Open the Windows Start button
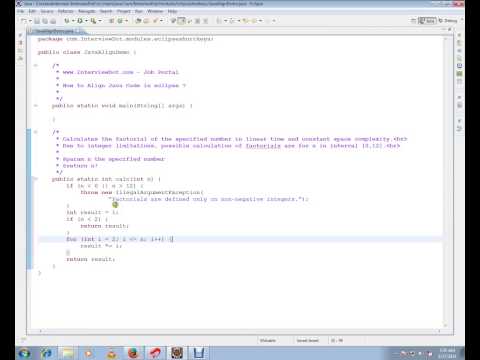This screenshot has height=360, width=480. pos(24,353)
